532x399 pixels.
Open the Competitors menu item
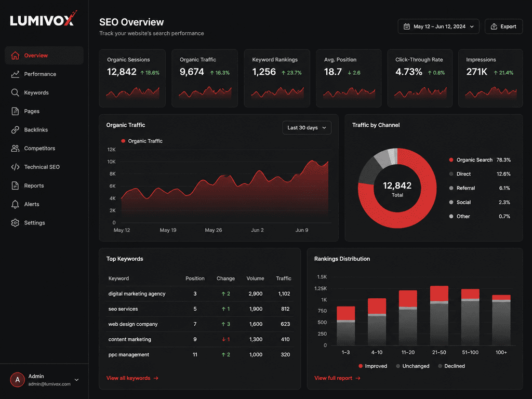tap(44, 148)
